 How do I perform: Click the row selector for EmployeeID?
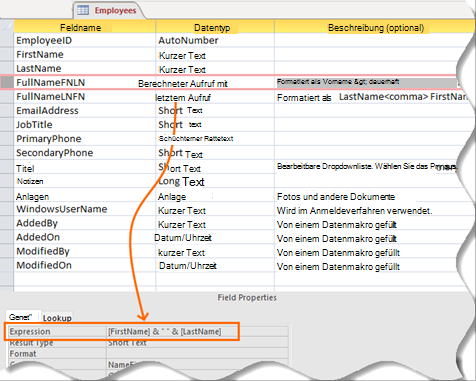click(7, 40)
